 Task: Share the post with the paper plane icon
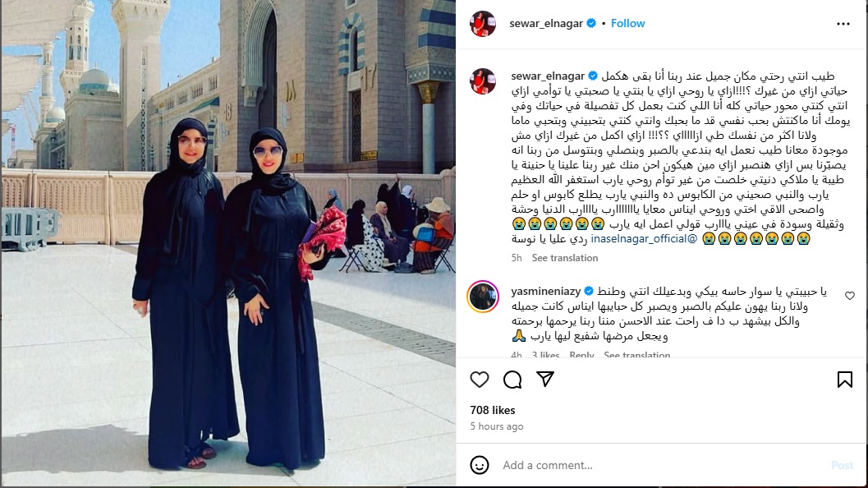point(545,379)
